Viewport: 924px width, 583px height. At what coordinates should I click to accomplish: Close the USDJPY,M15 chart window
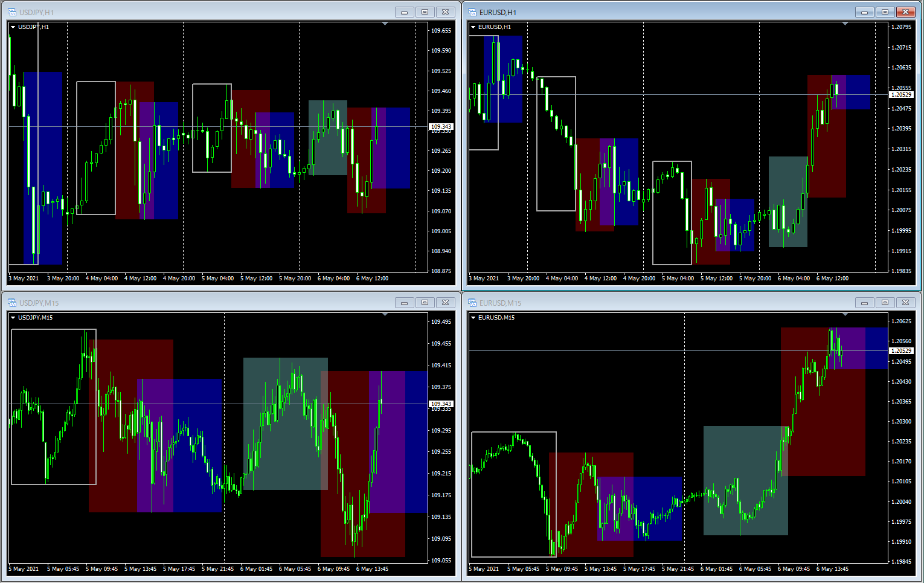pyautogui.click(x=445, y=303)
